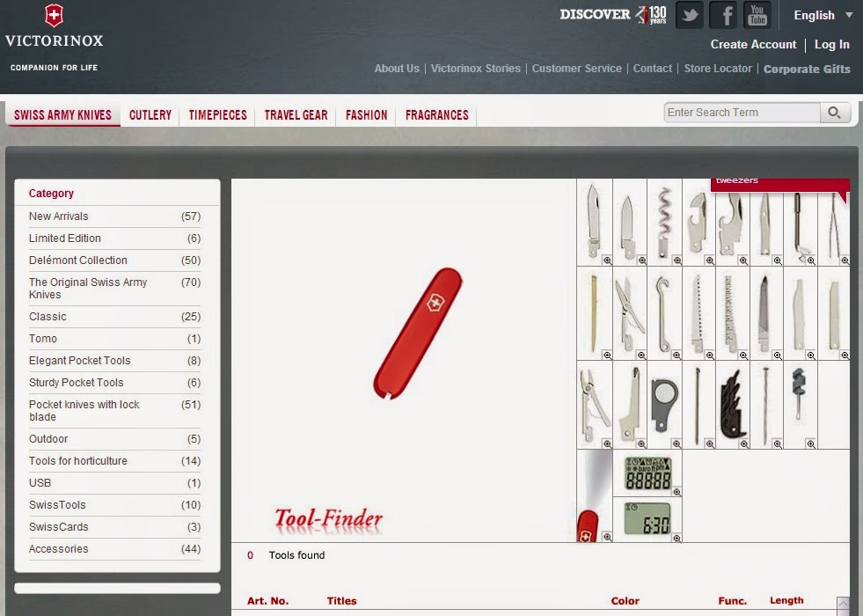This screenshot has width=863, height=616.
Task: Go to Customer Service
Action: 577,69
